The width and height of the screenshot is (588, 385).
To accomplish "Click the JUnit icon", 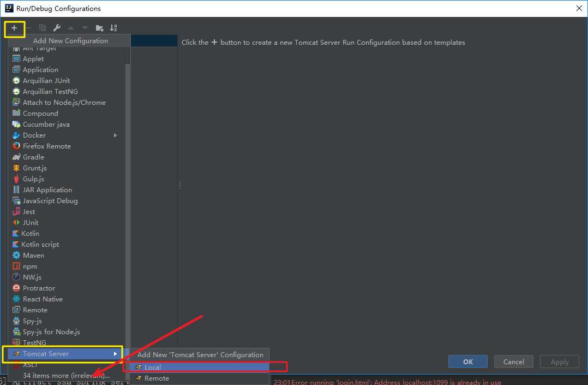I will pyautogui.click(x=16, y=223).
